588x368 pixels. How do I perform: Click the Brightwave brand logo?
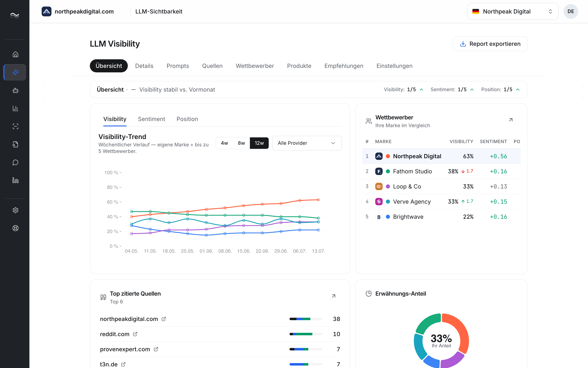[379, 217]
